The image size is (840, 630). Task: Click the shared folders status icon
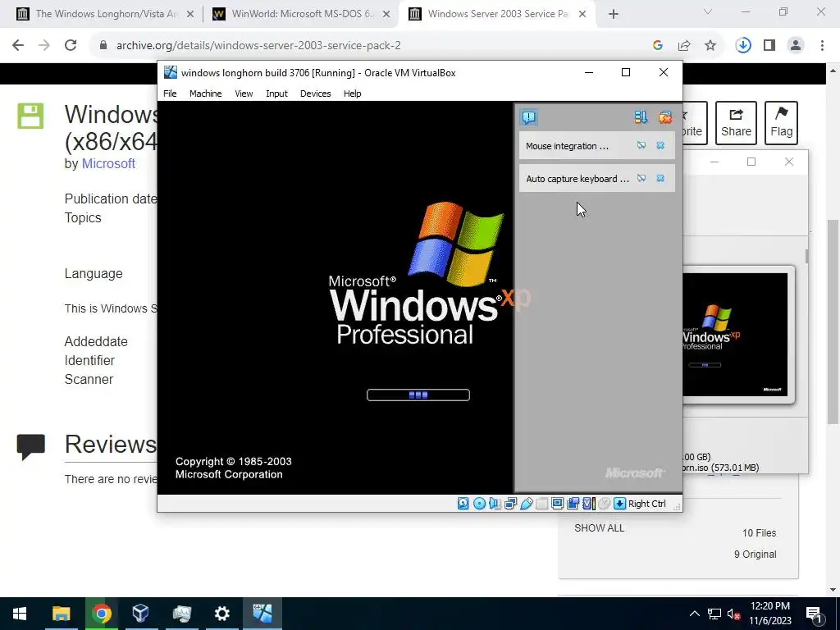[x=541, y=504]
